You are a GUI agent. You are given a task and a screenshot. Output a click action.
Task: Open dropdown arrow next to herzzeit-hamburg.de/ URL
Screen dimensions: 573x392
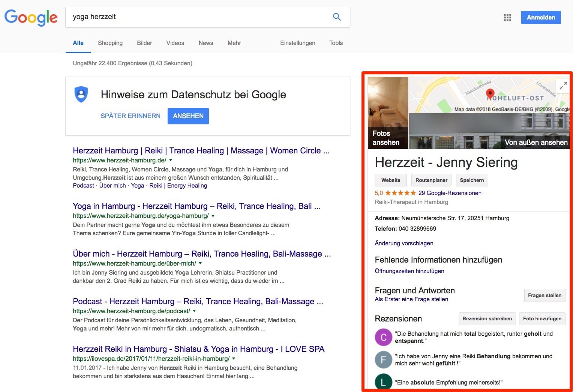point(171,160)
